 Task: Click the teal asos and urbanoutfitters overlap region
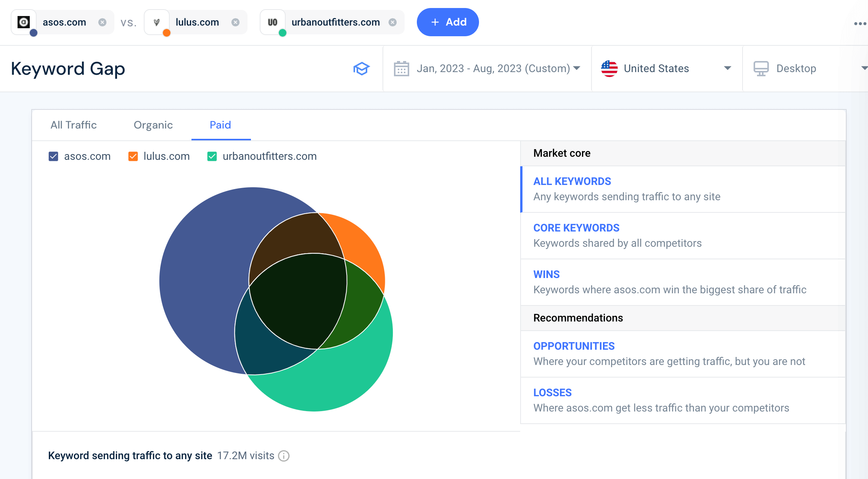[x=263, y=345]
